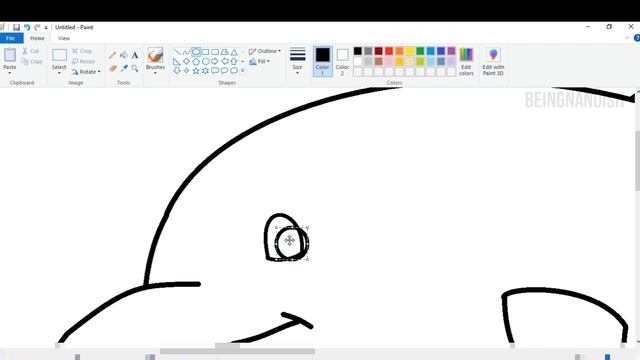Choose the Diamond shape
Viewport: 640px width, 360px height.
(x=187, y=61)
